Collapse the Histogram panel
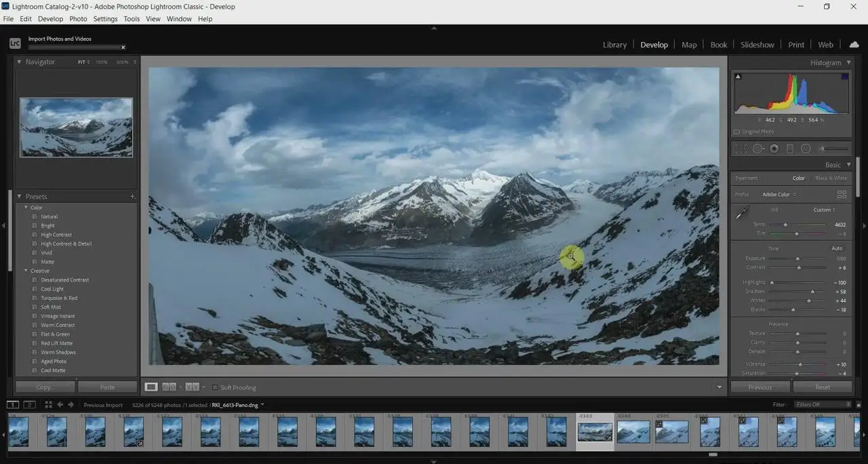The height and width of the screenshot is (464, 868). 848,62
